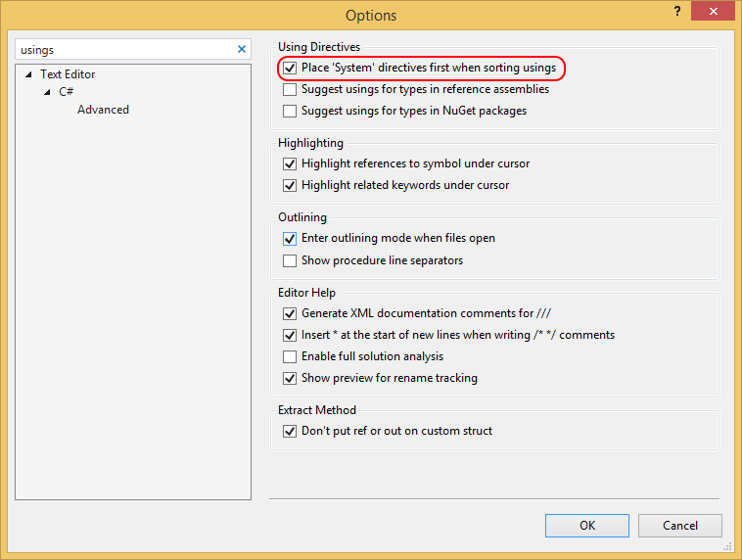Clear the search box with the X icon
Viewport: 742px width, 560px height.
point(242,49)
